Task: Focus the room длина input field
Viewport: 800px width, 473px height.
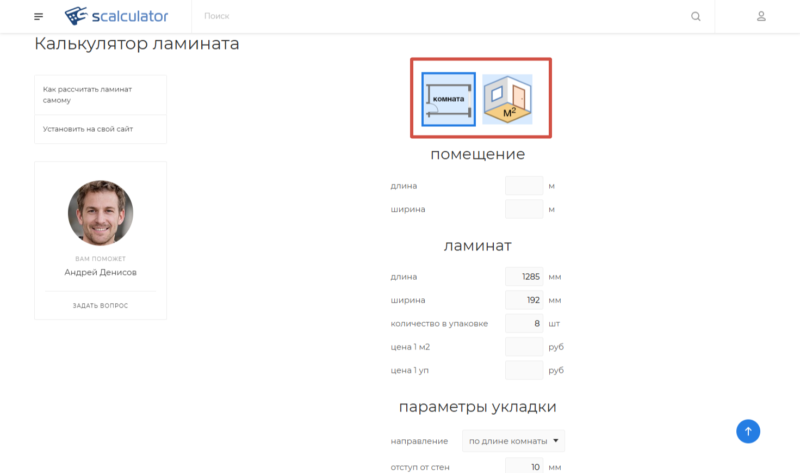Action: (x=524, y=186)
